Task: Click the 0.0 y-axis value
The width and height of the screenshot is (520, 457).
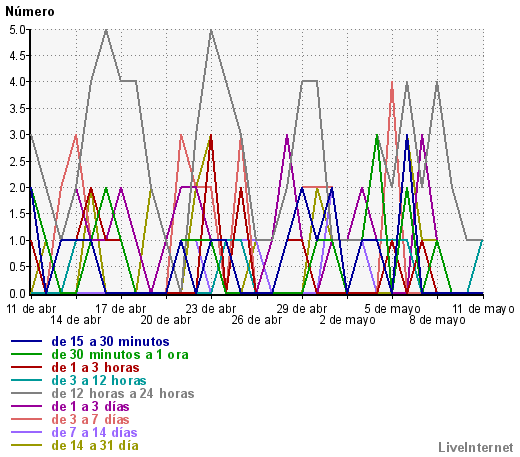Action: click(x=17, y=293)
